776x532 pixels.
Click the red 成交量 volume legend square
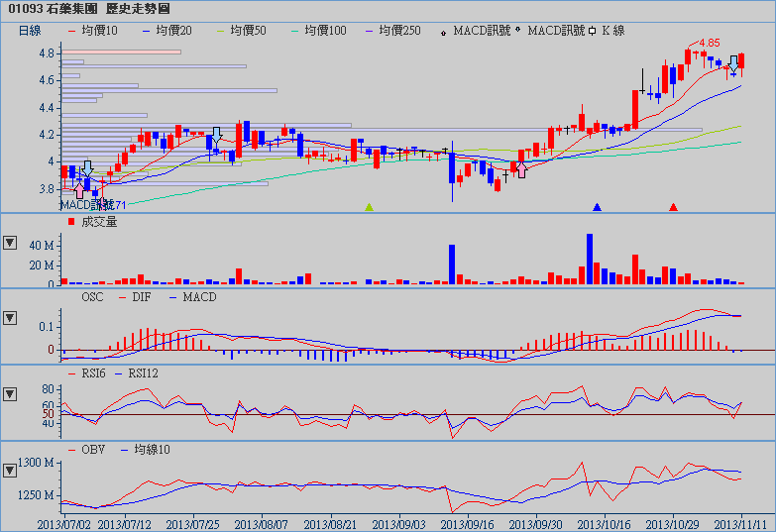pos(71,222)
